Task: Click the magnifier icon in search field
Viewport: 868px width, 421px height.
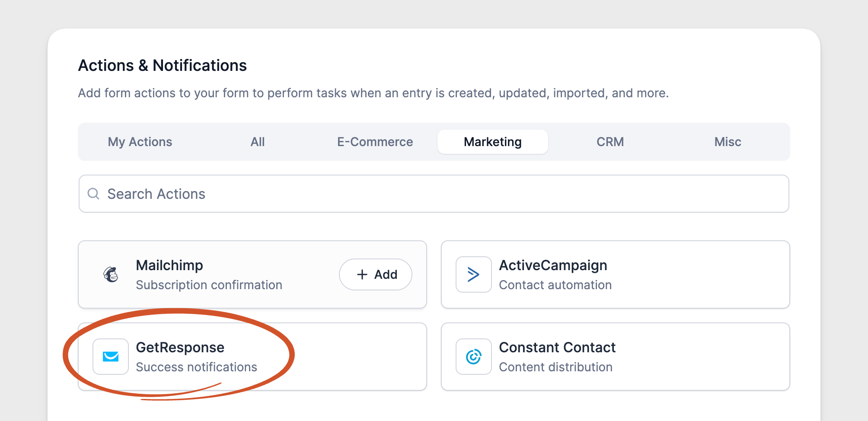Action: 93,194
